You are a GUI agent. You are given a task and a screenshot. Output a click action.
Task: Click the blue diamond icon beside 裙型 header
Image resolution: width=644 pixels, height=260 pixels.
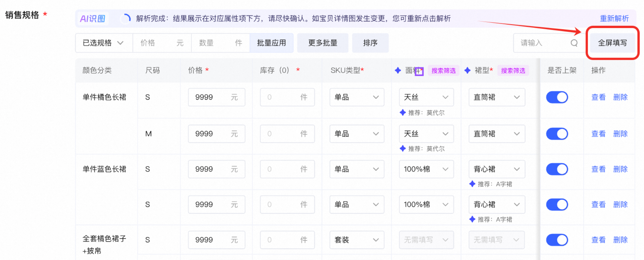click(467, 71)
